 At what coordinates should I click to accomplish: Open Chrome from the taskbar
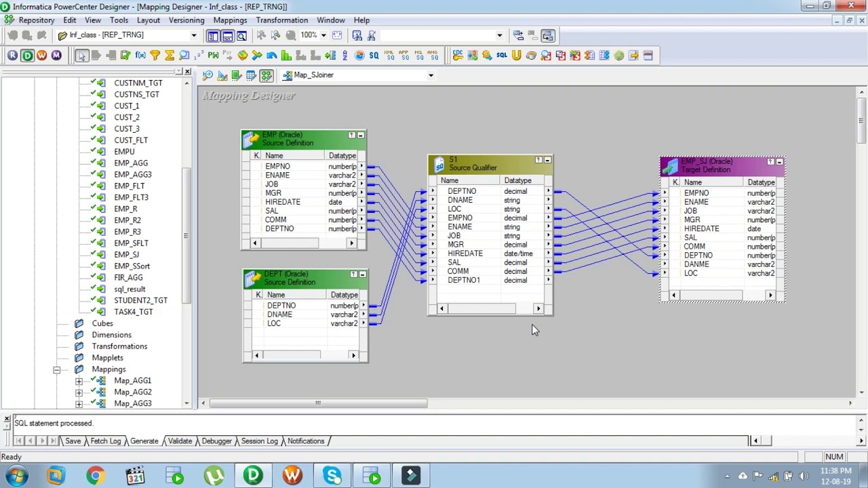point(95,476)
